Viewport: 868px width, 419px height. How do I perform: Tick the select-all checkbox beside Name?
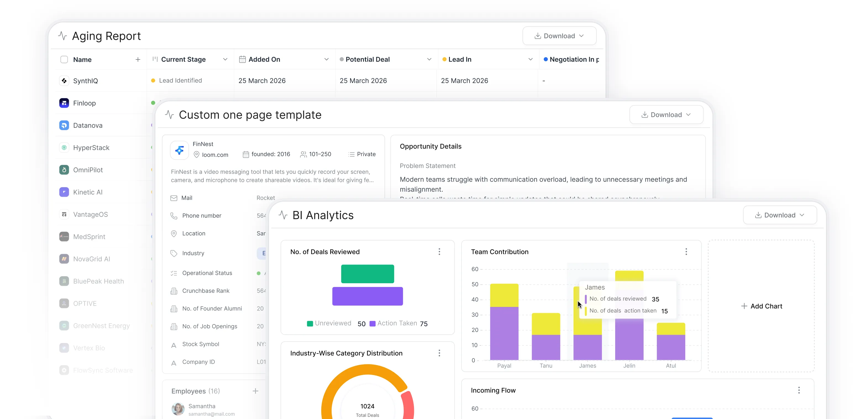[64, 59]
